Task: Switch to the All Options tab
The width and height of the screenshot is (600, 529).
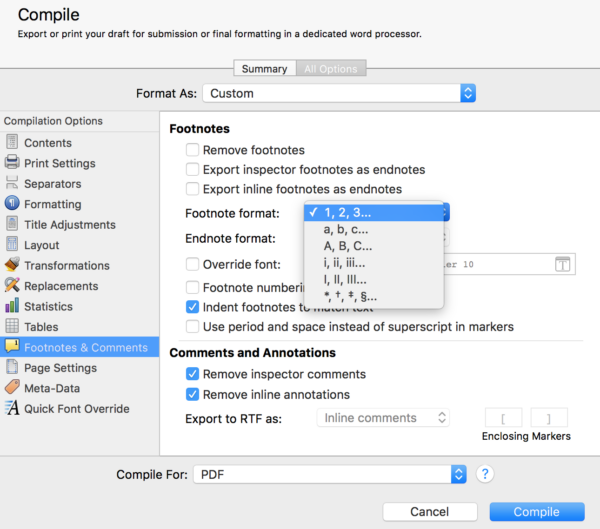Action: coord(331,69)
